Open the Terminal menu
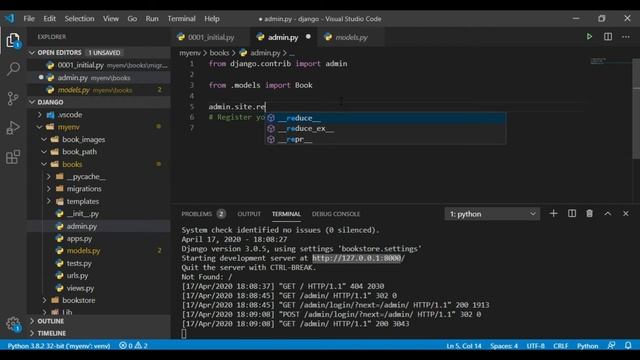 coord(182,19)
